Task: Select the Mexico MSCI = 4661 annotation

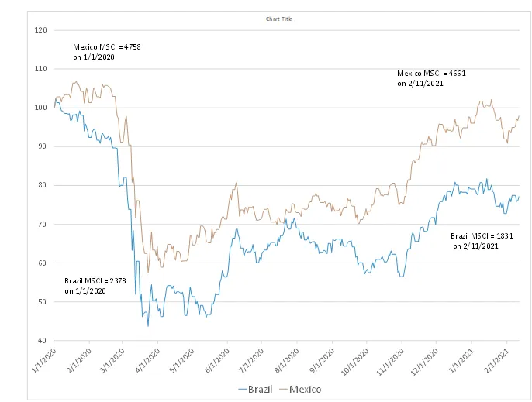Action: click(431, 78)
